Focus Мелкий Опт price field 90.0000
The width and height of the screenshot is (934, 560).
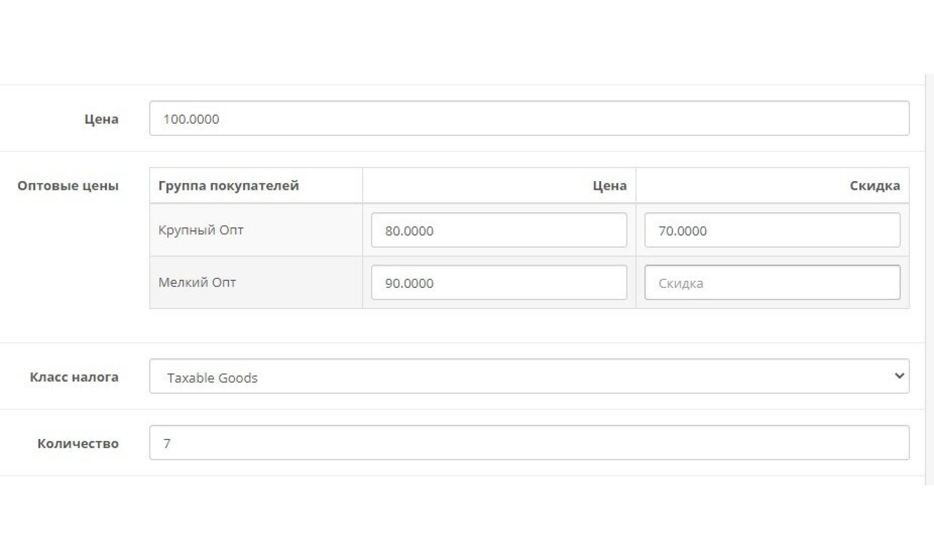[499, 283]
